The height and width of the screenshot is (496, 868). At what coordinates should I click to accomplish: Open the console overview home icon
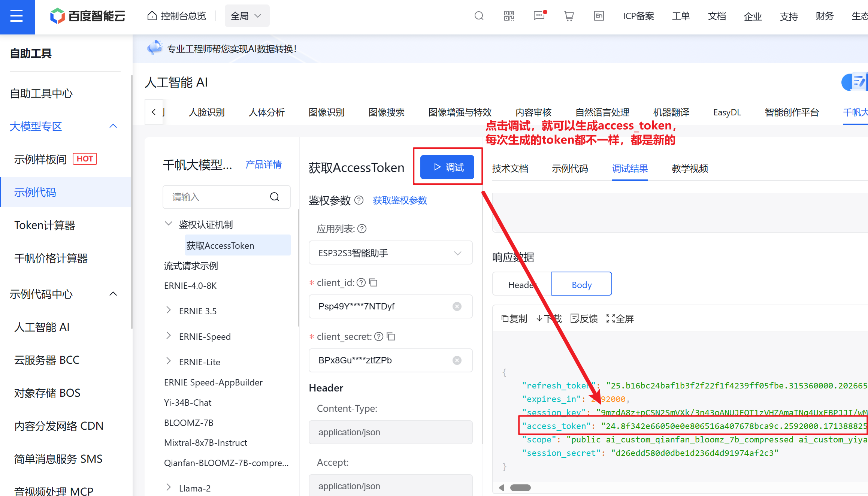tap(152, 16)
